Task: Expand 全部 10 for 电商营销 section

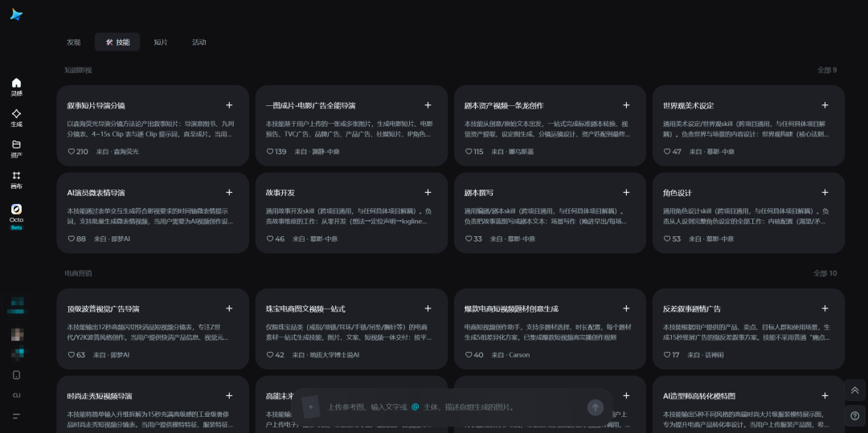Action: (x=825, y=274)
